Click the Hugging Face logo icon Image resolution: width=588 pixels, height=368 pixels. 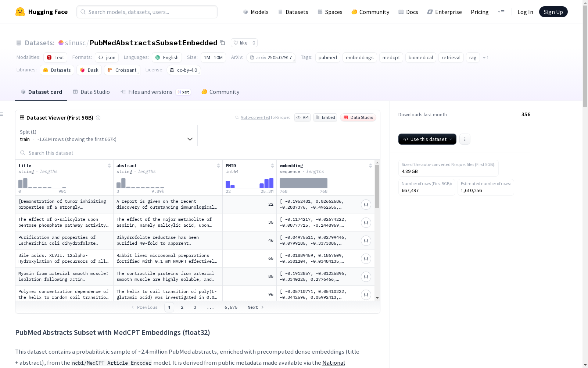tap(20, 12)
